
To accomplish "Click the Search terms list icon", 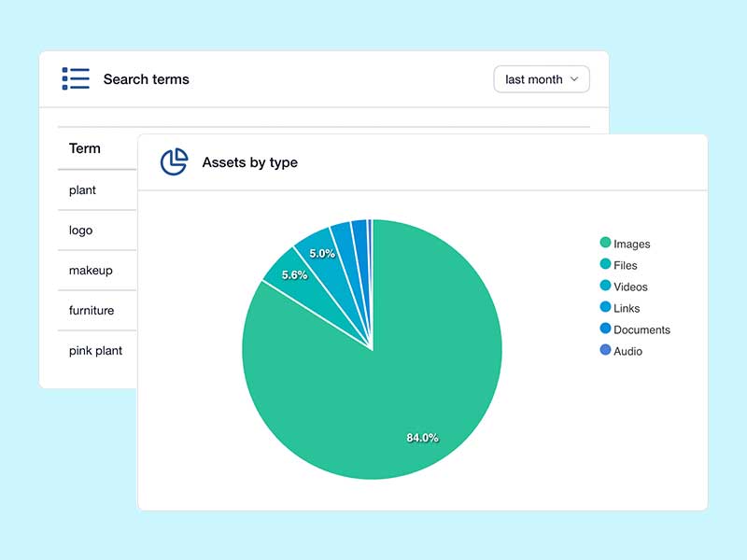I will (76, 78).
